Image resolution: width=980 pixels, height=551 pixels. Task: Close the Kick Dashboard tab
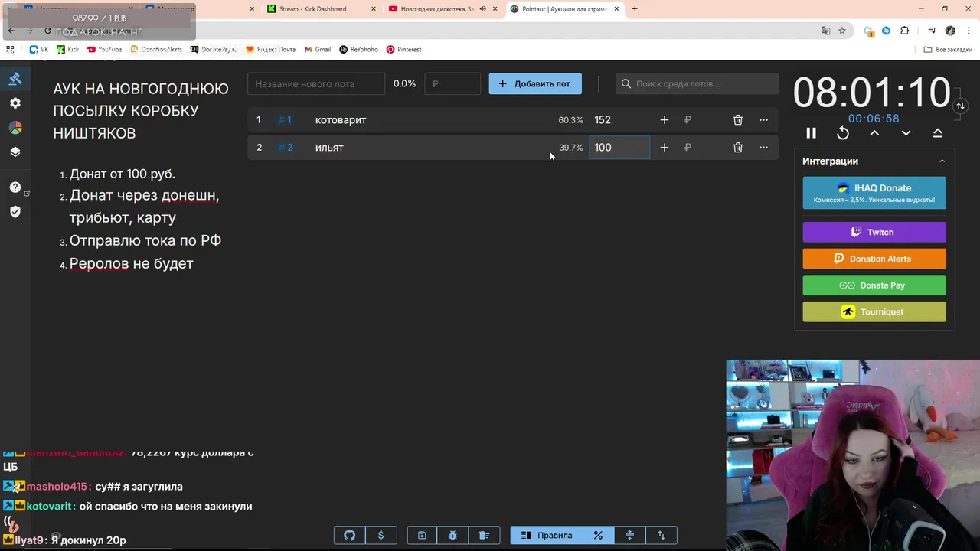pos(373,9)
